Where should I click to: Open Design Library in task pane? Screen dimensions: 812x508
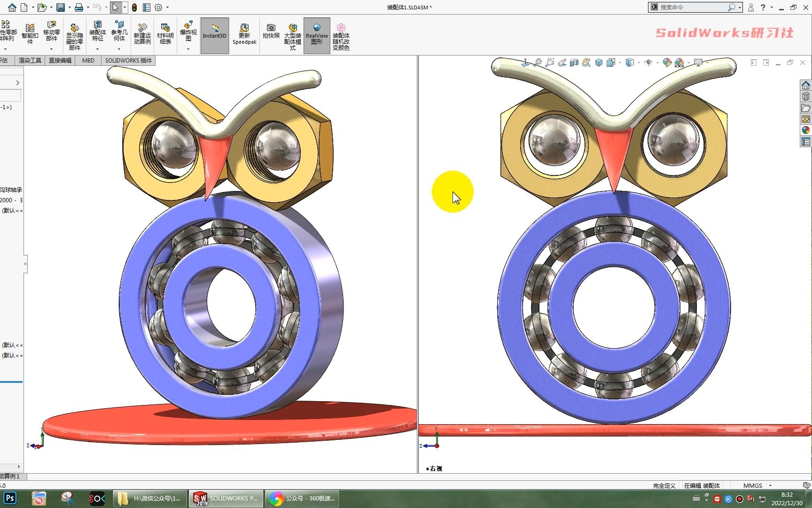(806, 96)
